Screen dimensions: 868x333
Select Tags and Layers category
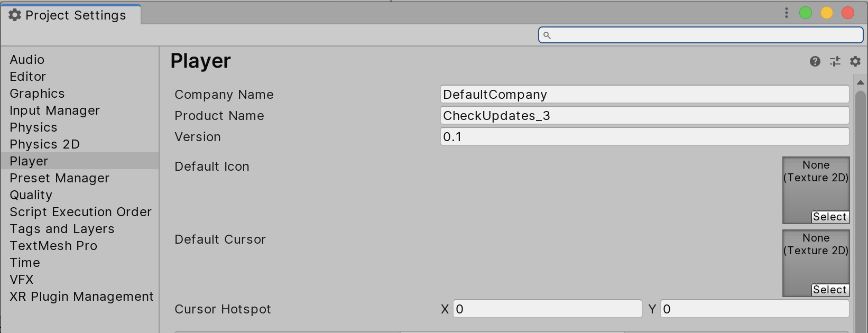tap(62, 229)
